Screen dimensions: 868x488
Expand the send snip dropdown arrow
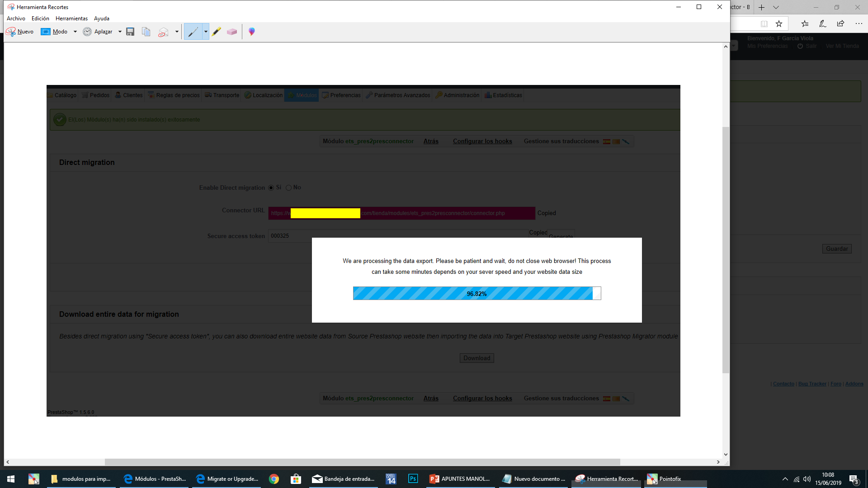[x=177, y=32]
